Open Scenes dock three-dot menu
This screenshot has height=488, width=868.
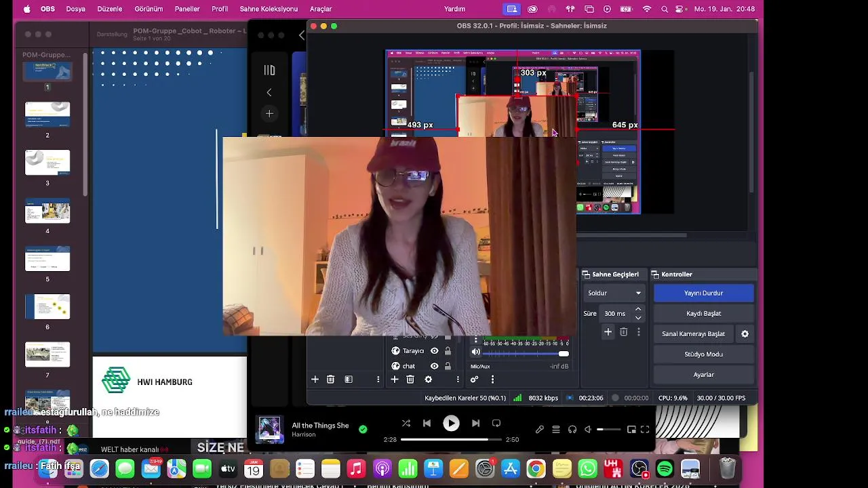pyautogui.click(x=378, y=380)
